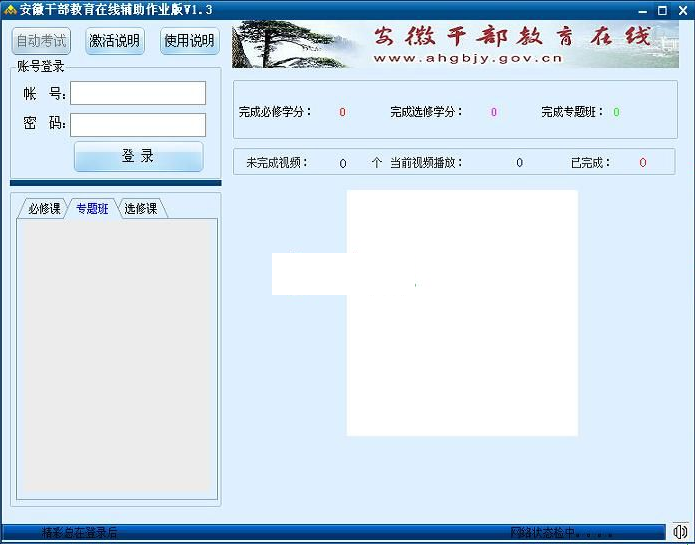Screen dimensions: 695x545
Task: Click the empty course list panel
Action: (117, 355)
